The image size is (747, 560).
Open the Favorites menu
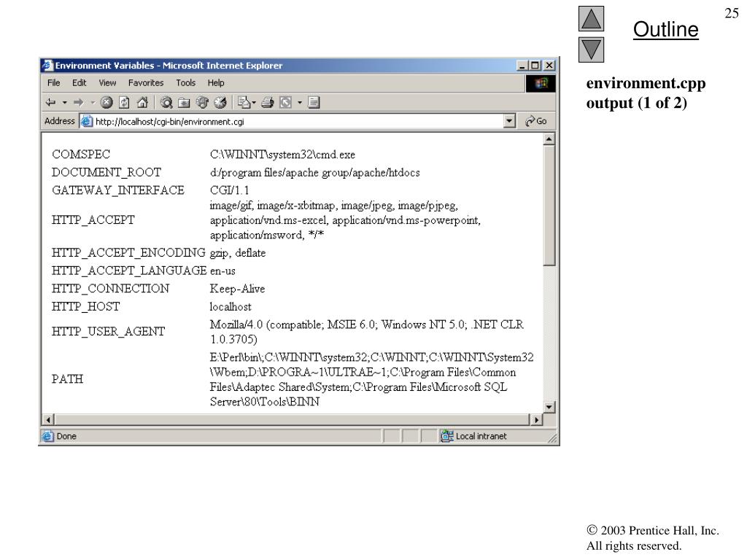click(x=146, y=83)
